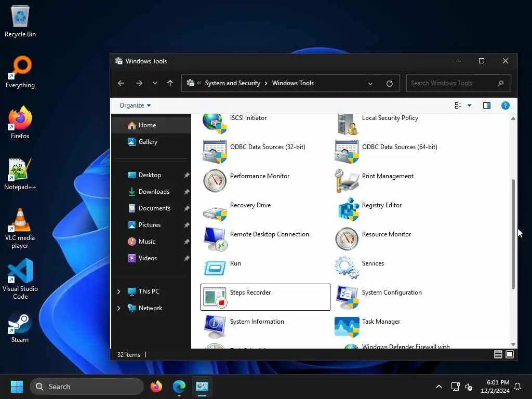The height and width of the screenshot is (399, 532).
Task: Open the Local Security Policy icon
Action: (347, 124)
